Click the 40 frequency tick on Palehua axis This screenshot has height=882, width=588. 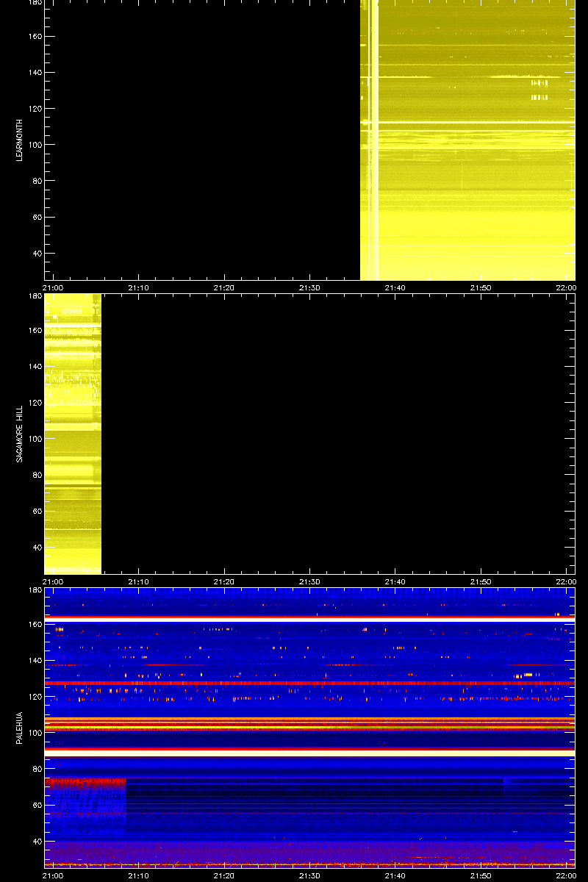point(36,842)
